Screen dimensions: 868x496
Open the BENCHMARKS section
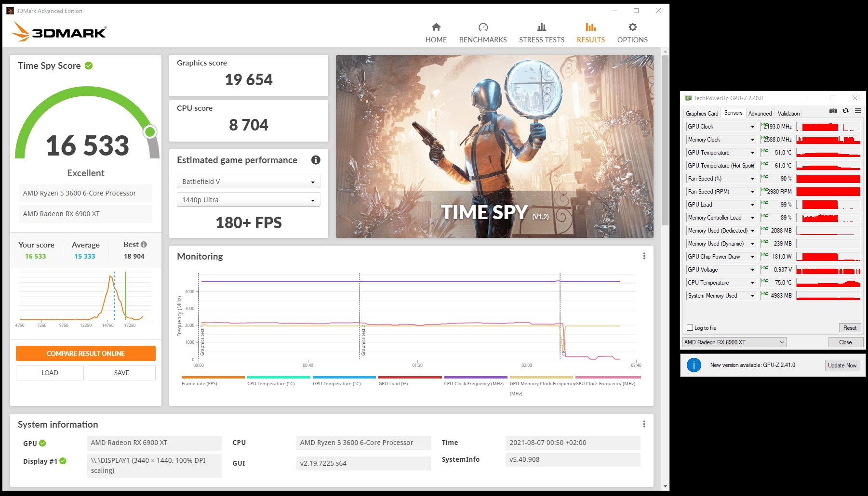(483, 33)
